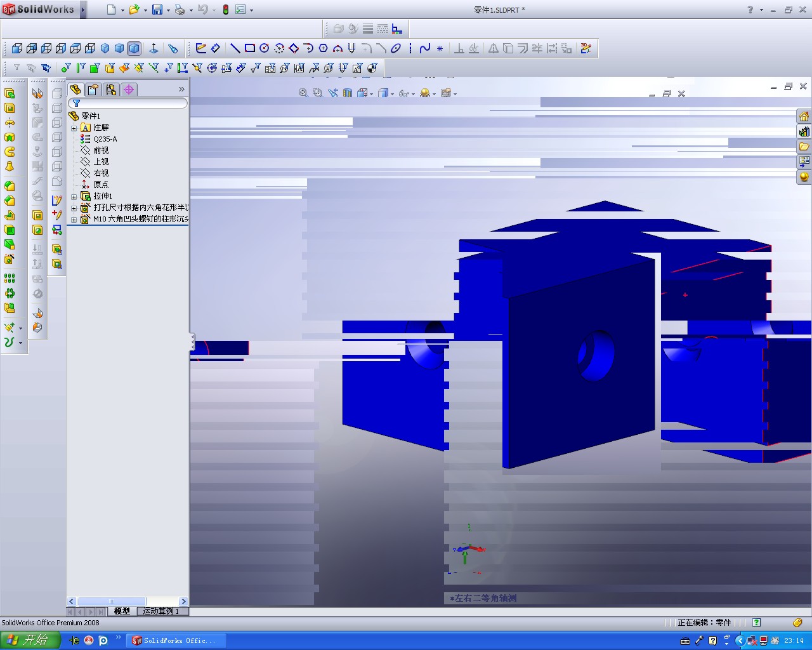Toggle the Section View in the heads-up toolbar
Screen dimensions: 812x650
[x=346, y=93]
